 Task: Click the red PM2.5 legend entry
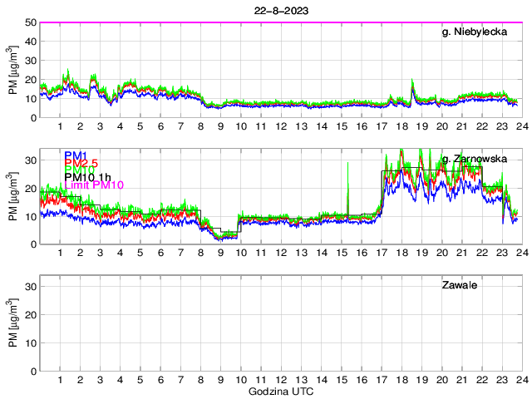click(81, 165)
